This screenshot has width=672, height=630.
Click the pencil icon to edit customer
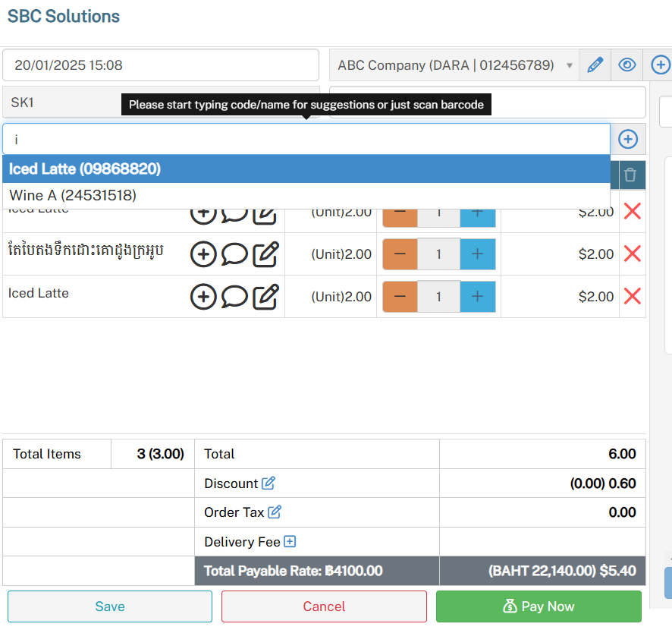point(595,65)
